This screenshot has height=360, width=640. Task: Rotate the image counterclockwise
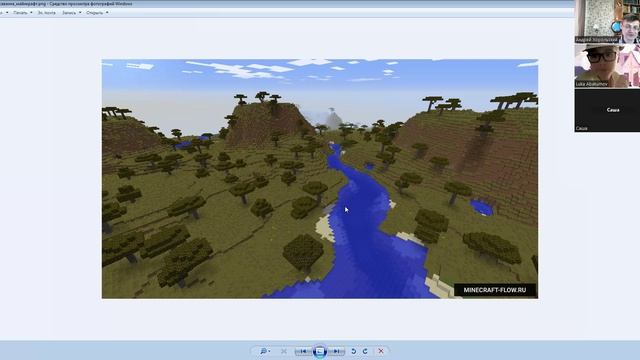point(354,351)
